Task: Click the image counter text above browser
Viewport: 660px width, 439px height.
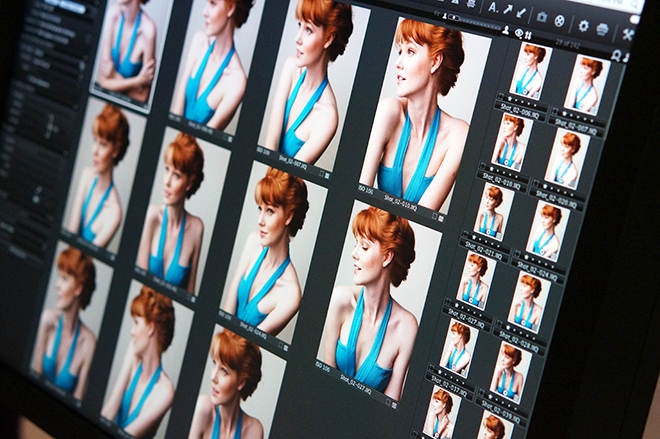Action: click(x=567, y=43)
